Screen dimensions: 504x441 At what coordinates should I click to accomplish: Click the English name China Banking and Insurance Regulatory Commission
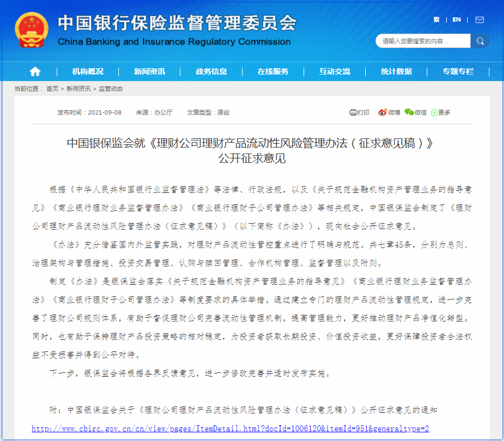pyautogui.click(x=174, y=42)
